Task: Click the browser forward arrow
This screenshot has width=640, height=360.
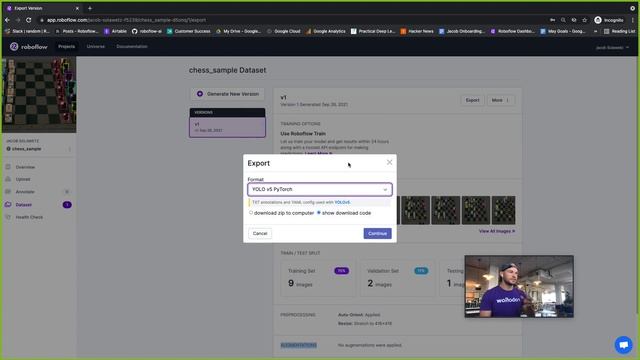Action: point(18,20)
